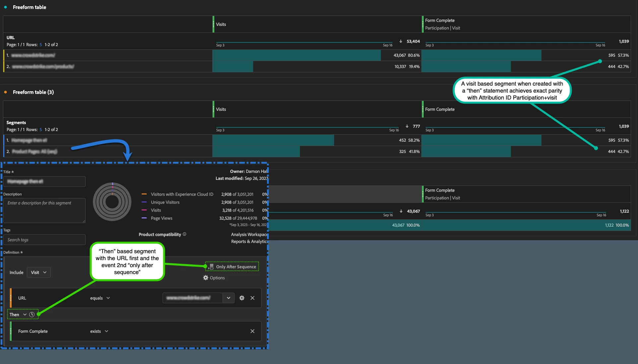
Task: Click Rows count link in first table
Action: tap(41, 45)
